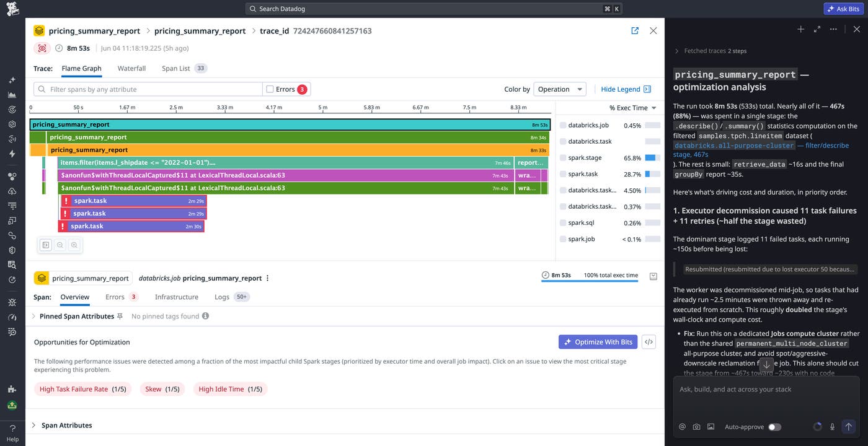Click the scroll-to-bottom arrow in chat
Screen dimensions: 868x446
pos(766,365)
